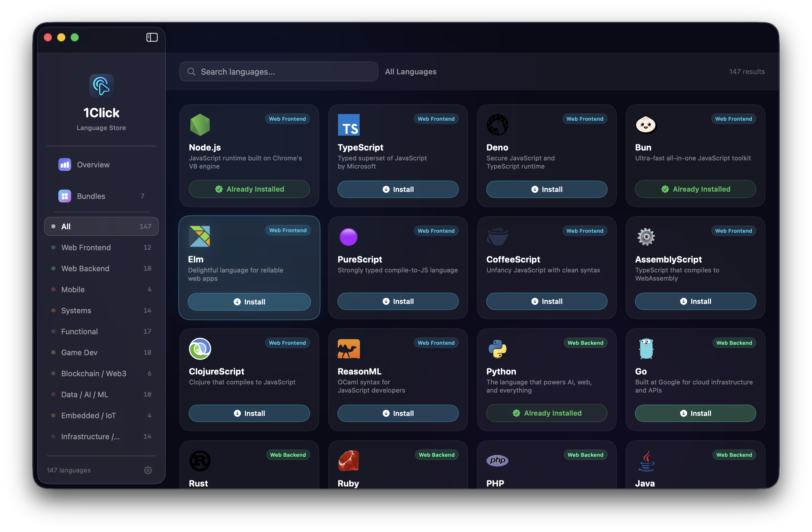Install PureScript

tap(398, 301)
